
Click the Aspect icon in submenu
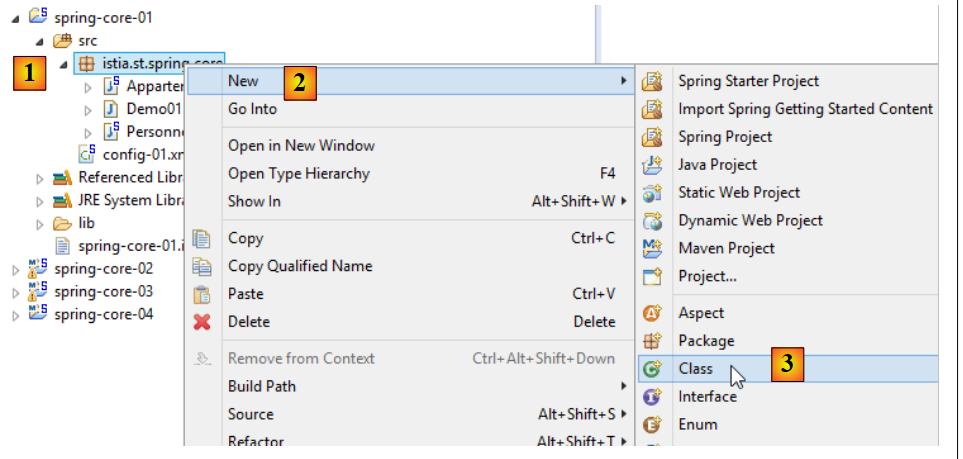click(653, 313)
